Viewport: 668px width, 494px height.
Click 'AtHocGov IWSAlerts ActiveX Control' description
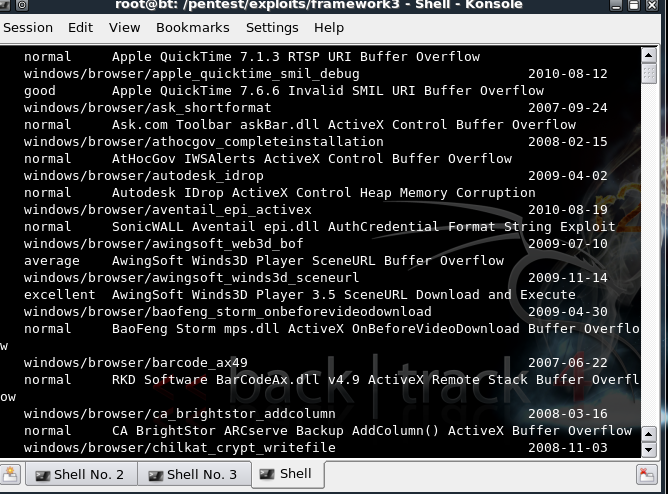pyautogui.click(x=312, y=159)
